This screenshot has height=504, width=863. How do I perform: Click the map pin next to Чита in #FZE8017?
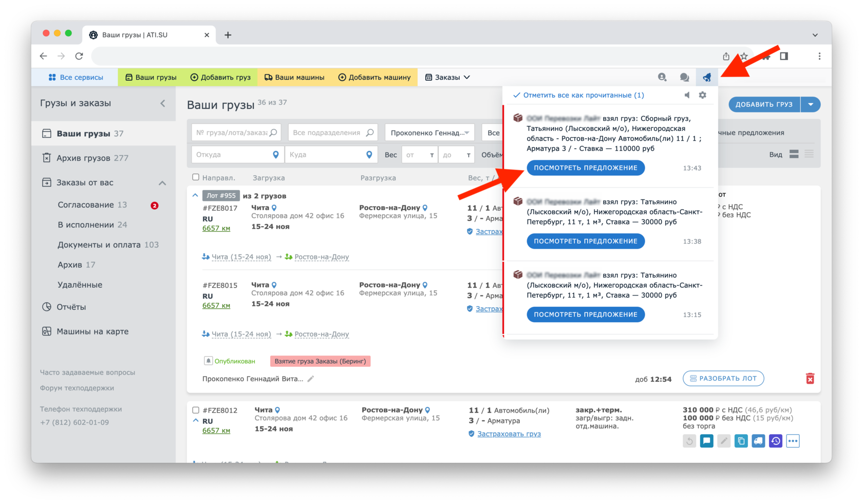pyautogui.click(x=274, y=208)
